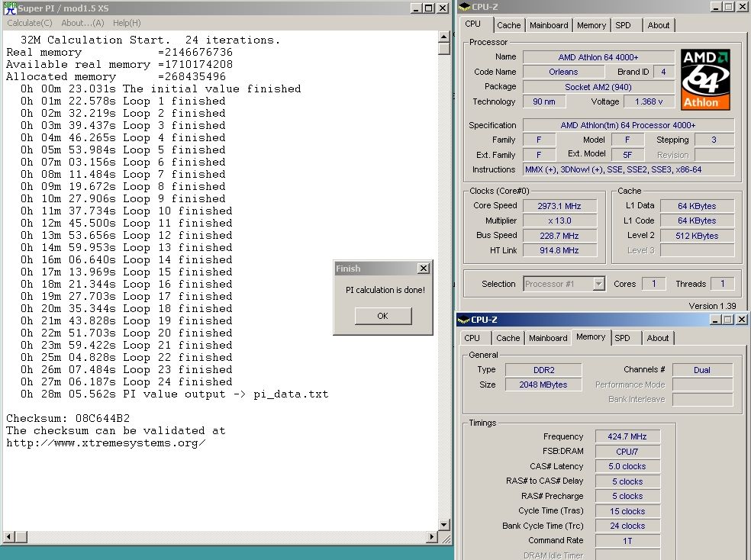Click the 32M Calculation Start line

(150, 40)
